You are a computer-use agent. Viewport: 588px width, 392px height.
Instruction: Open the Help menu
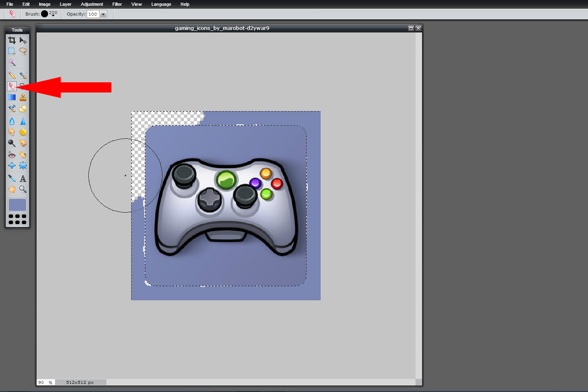coord(185,4)
